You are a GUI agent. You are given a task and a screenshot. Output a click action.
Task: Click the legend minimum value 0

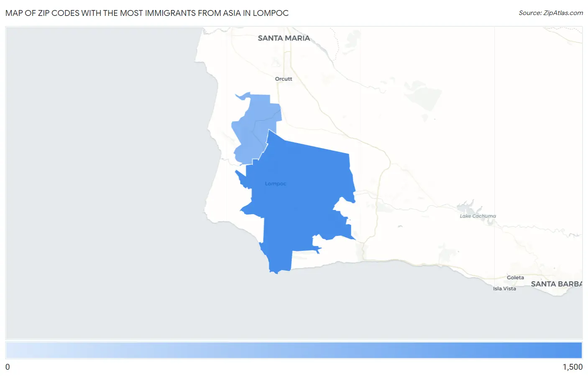click(8, 367)
